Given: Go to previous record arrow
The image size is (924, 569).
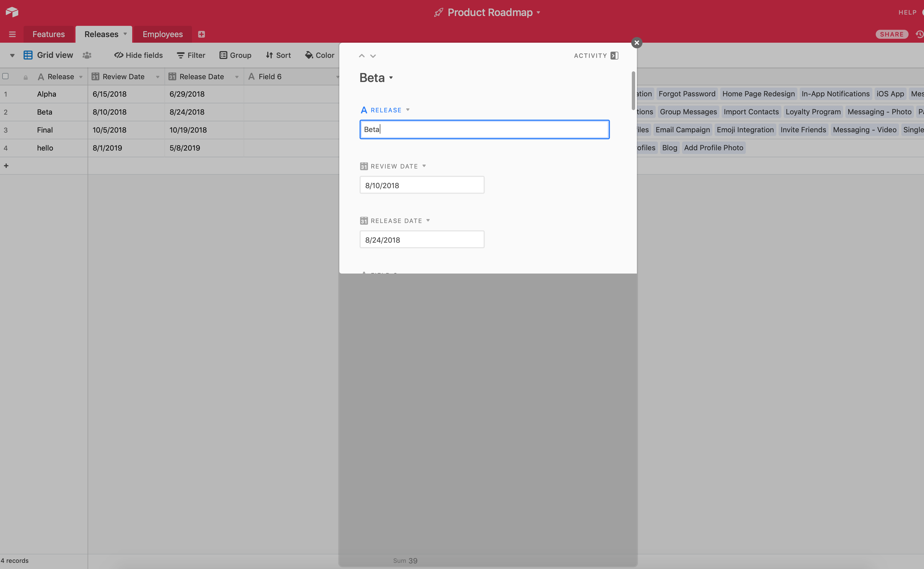Looking at the screenshot, I should click(362, 56).
